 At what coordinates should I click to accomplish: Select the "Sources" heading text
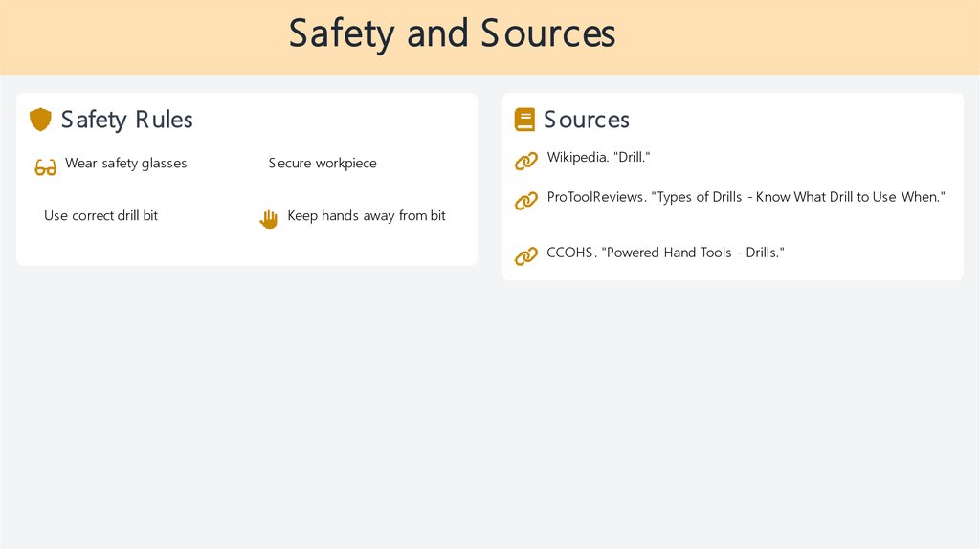click(x=587, y=120)
